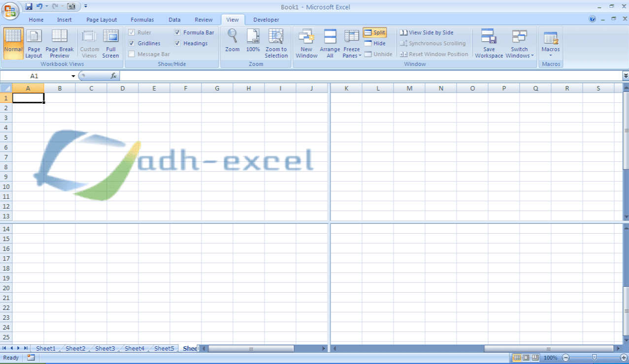Open Custom Views
The height and width of the screenshot is (364, 629).
coord(90,43)
